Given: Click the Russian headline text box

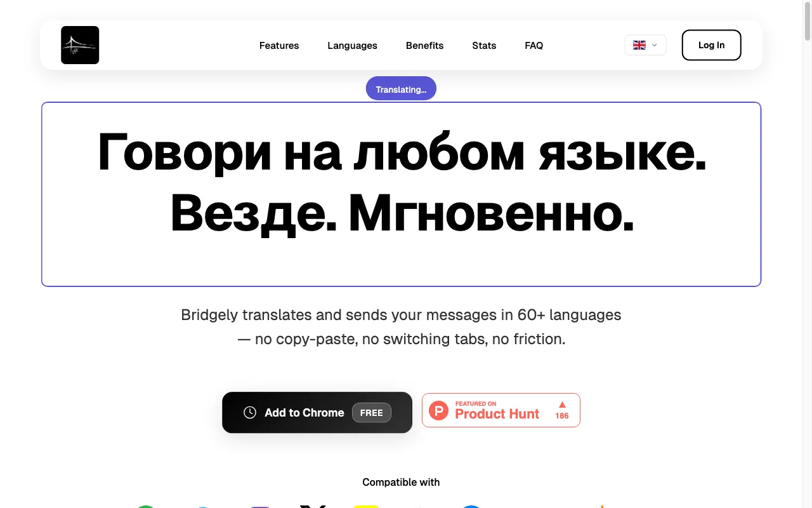Looking at the screenshot, I should [401, 194].
